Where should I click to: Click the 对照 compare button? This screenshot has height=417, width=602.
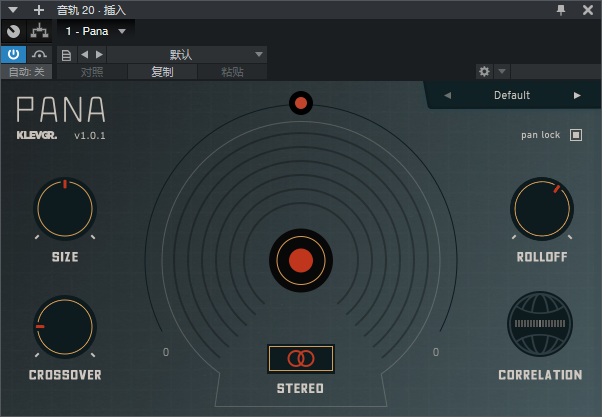92,72
